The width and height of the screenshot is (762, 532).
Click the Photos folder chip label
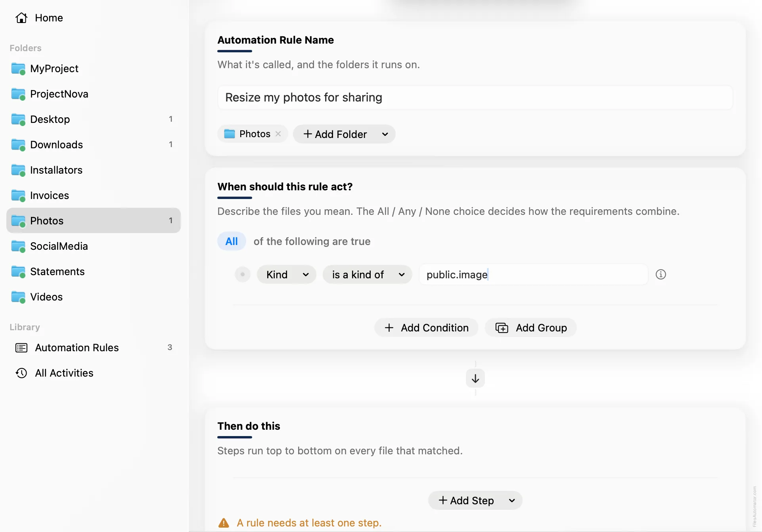(x=255, y=134)
